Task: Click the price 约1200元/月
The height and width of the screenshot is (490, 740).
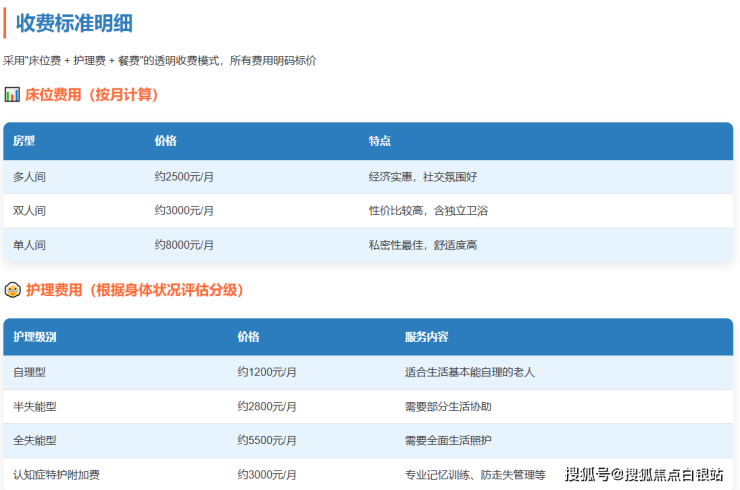Action: [x=267, y=372]
